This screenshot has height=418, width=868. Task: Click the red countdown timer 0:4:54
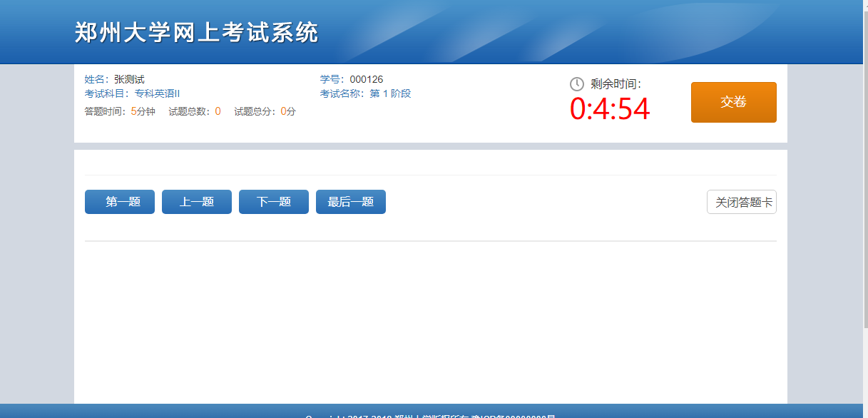coord(610,109)
